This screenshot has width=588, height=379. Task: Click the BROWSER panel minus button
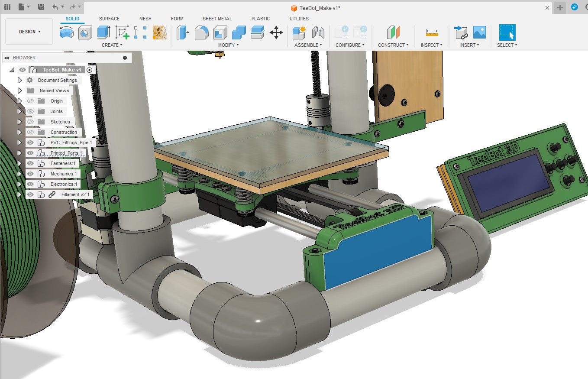(x=125, y=58)
